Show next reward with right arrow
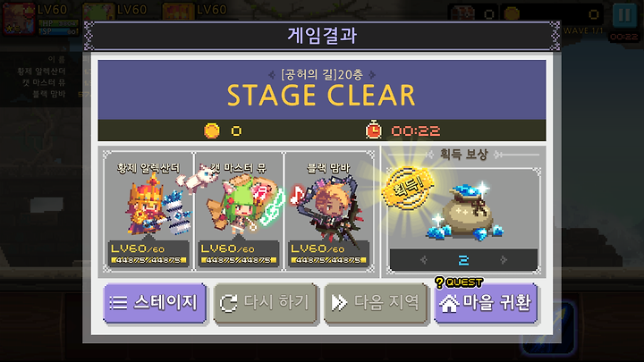The height and width of the screenshot is (362, 644). [x=504, y=260]
